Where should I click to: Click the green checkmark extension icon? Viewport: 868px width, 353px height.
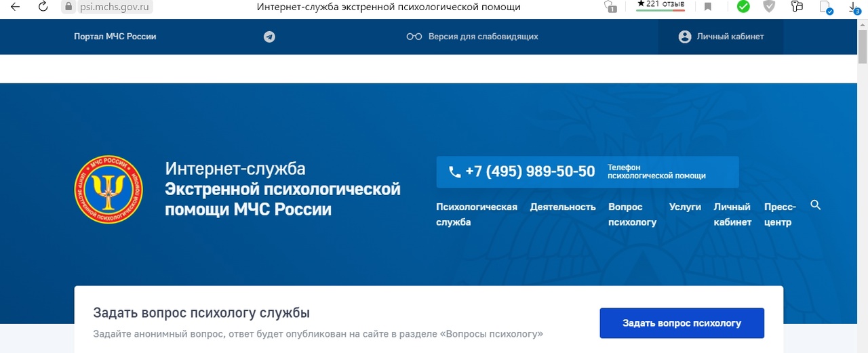743,7
